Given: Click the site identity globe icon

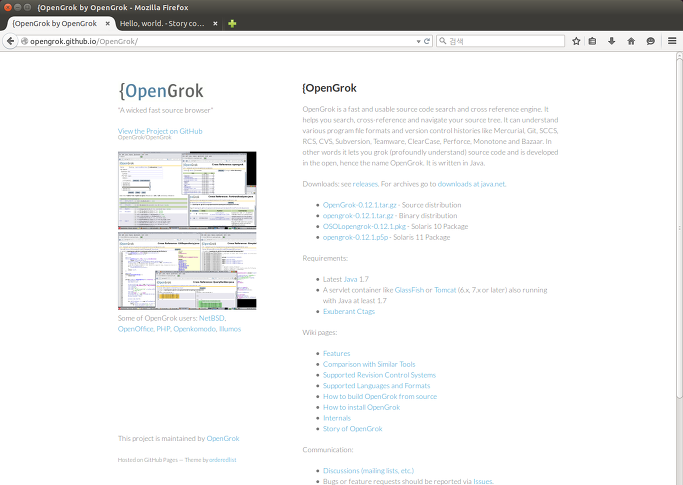Looking at the screenshot, I should [24, 41].
